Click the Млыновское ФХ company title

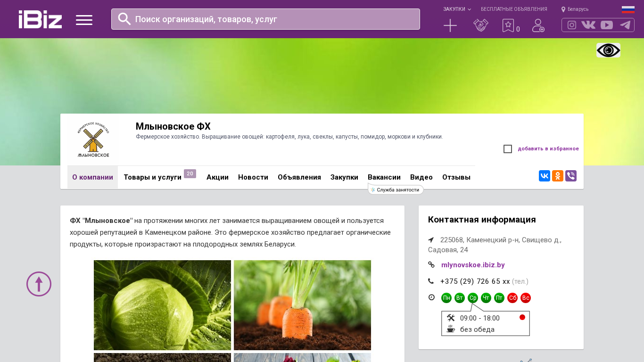pyautogui.click(x=173, y=126)
